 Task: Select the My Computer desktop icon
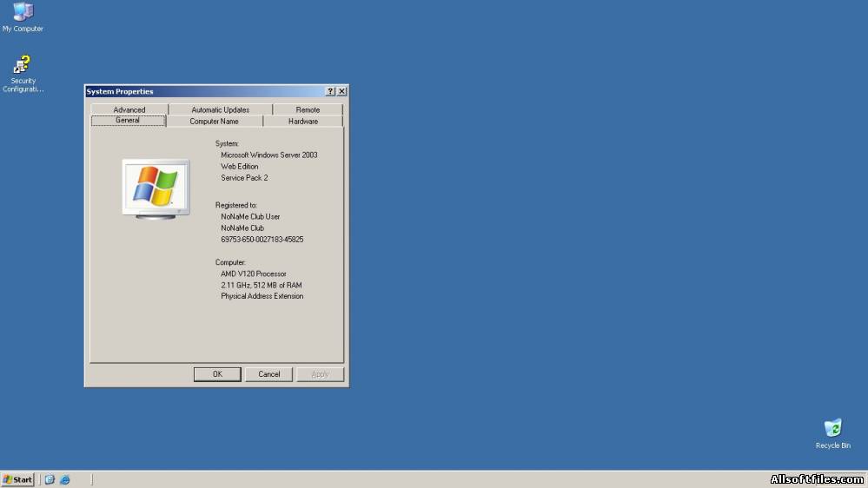(x=23, y=16)
